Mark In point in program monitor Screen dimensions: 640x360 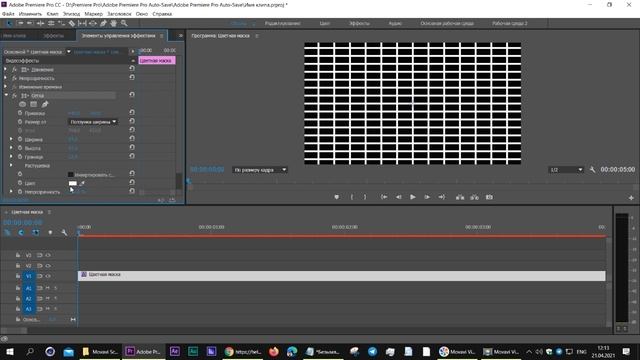tap(351, 197)
